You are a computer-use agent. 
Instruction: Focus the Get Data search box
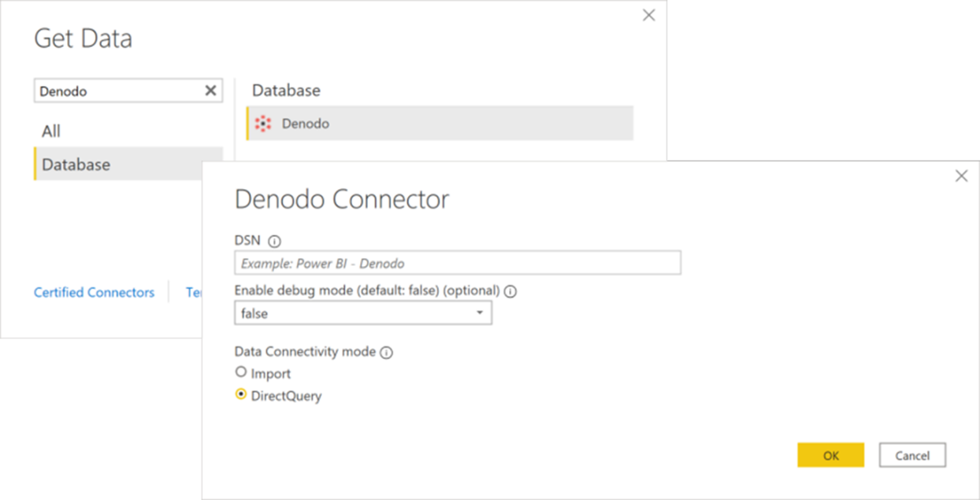(x=118, y=91)
